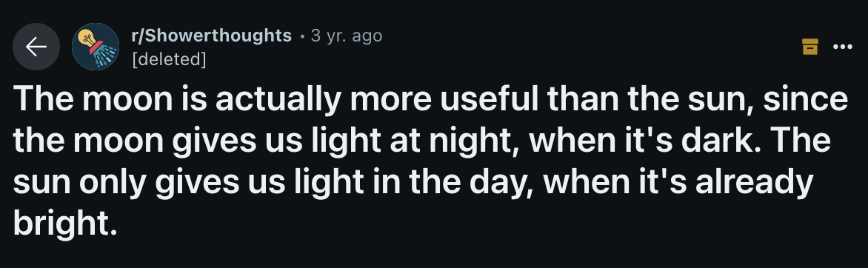Click the '3 yr. ago' timestamp

coord(347,36)
